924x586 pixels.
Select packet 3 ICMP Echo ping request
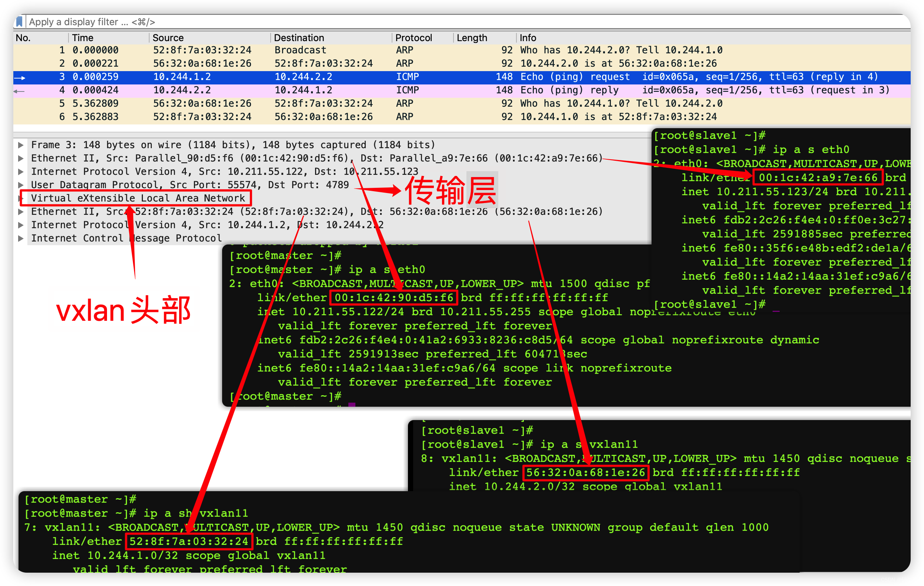click(x=462, y=77)
